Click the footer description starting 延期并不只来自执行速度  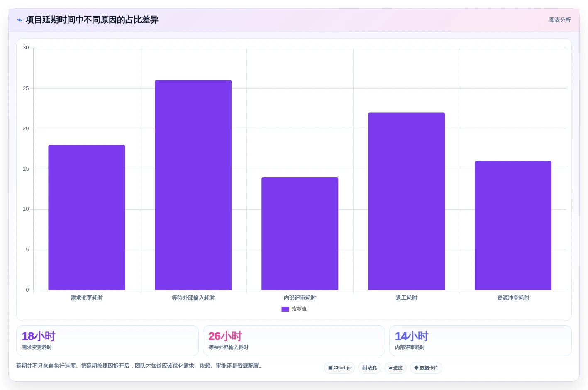click(140, 366)
